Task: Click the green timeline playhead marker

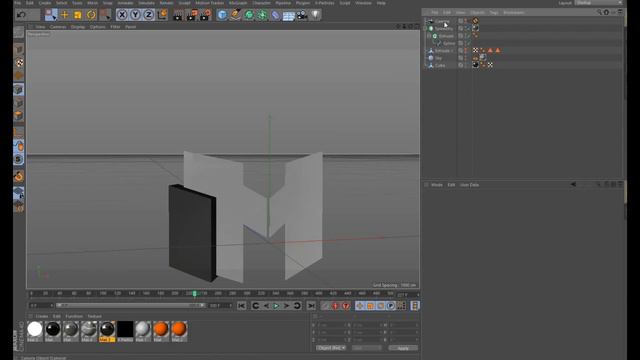Action: click(x=194, y=293)
